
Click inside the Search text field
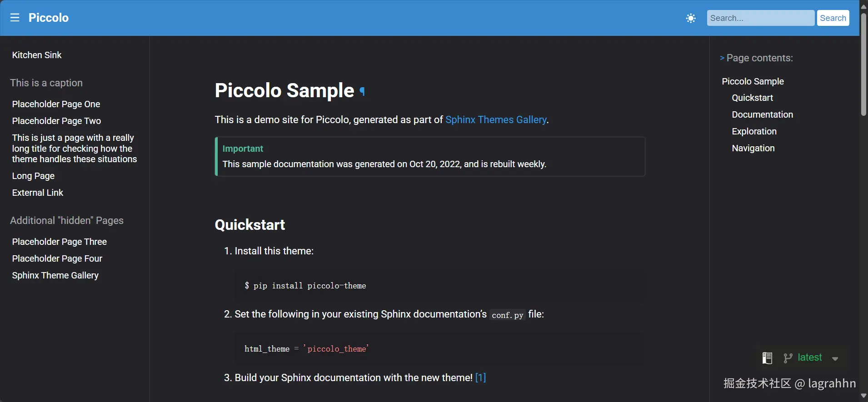click(x=760, y=18)
